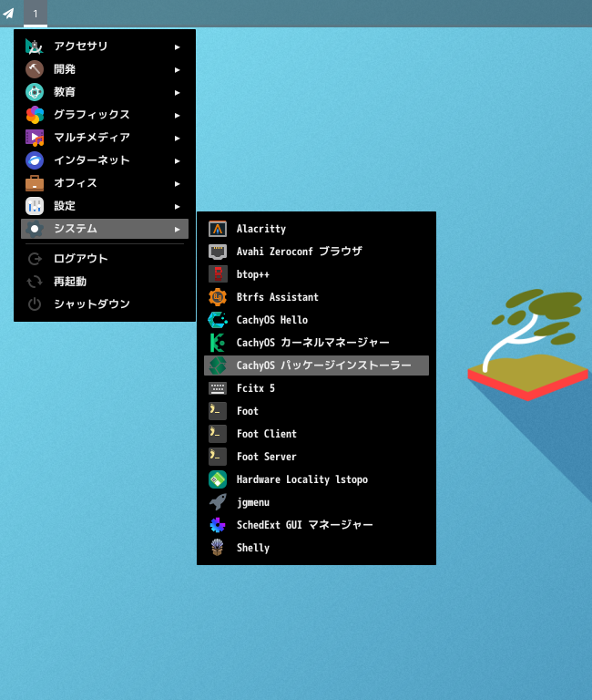Click the インターネット globe icon

click(35, 160)
